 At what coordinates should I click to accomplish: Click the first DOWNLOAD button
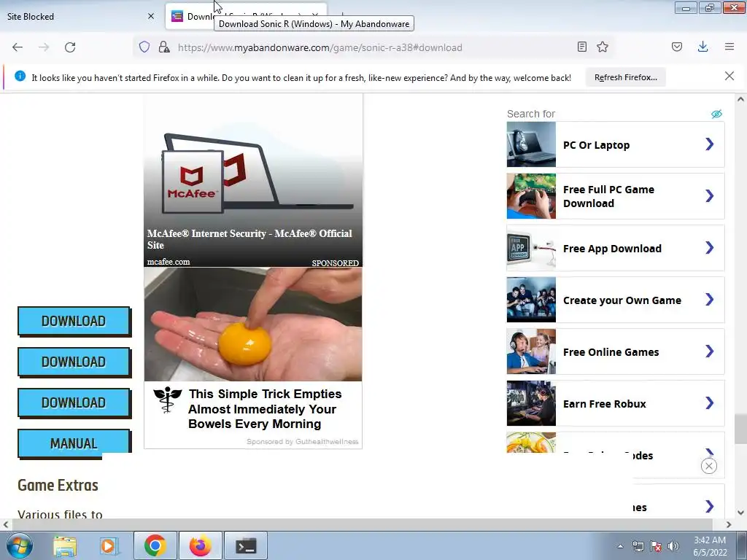click(74, 321)
